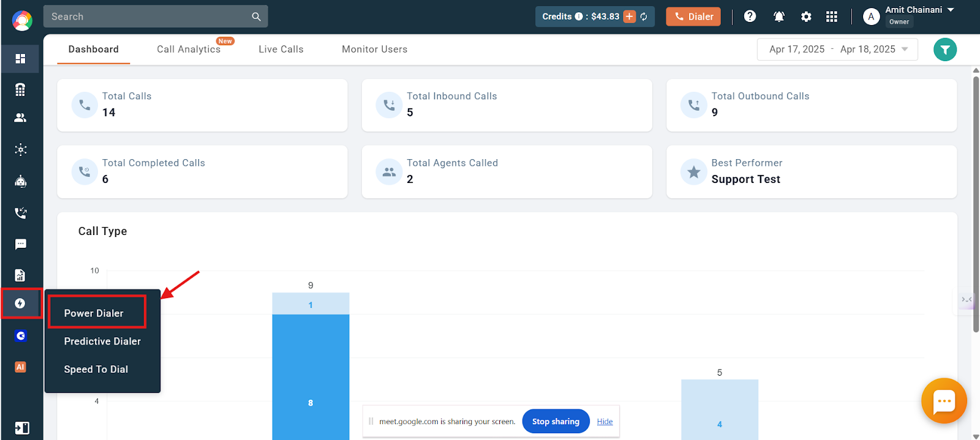Select Predictive Dialer from the flyout menu

102,341
